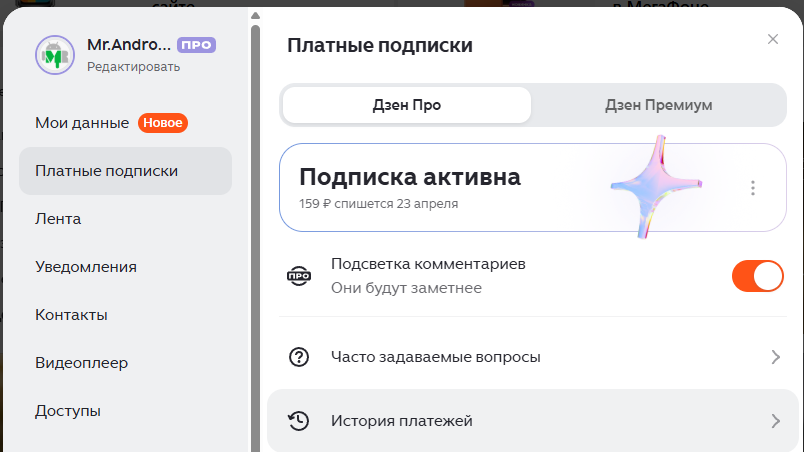The image size is (804, 452).
Task: Switch to Дзен Про tab
Action: tap(407, 105)
